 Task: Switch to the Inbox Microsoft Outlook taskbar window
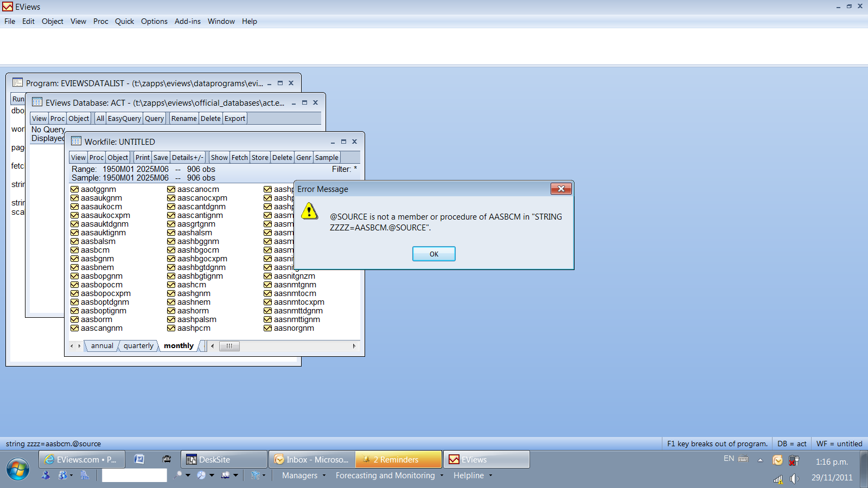[x=312, y=459]
